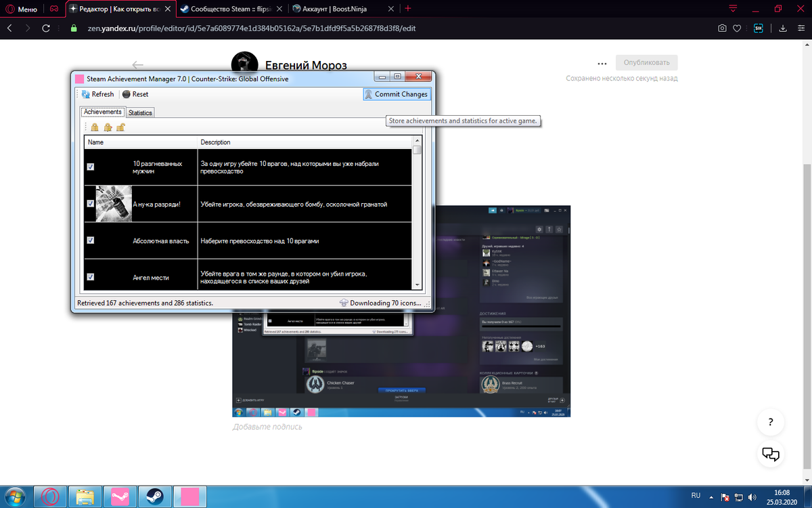Screen dimensions: 812x508
Task: Select the Achievements tab
Action: (103, 112)
